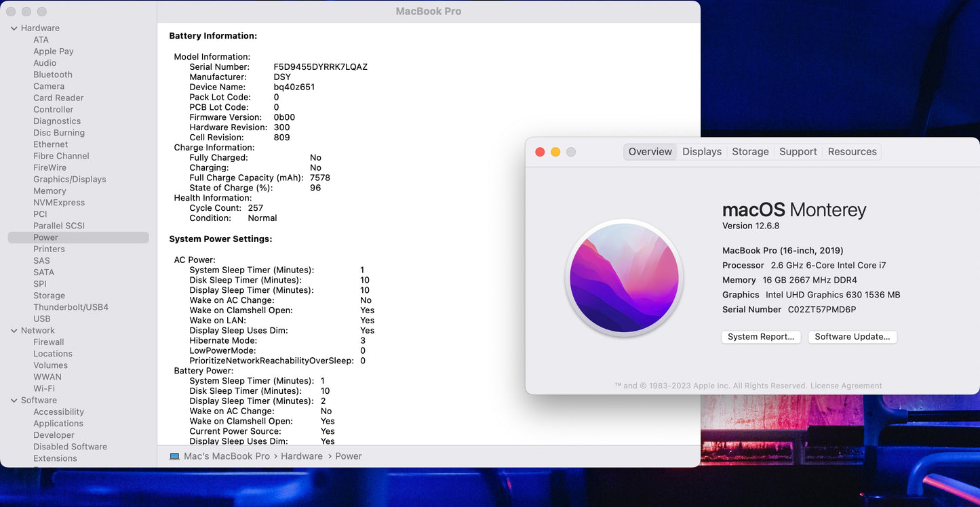Select Wi-Fi under Network
Viewport: 980px width, 507px height.
click(44, 388)
